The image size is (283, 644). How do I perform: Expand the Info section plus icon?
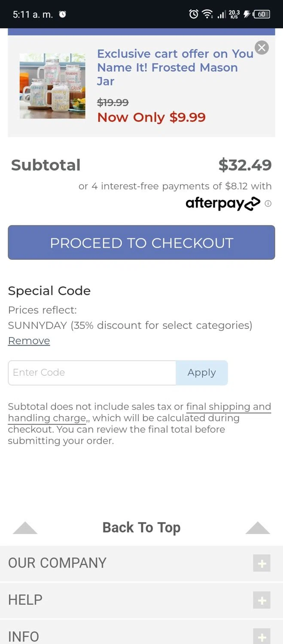(262, 636)
